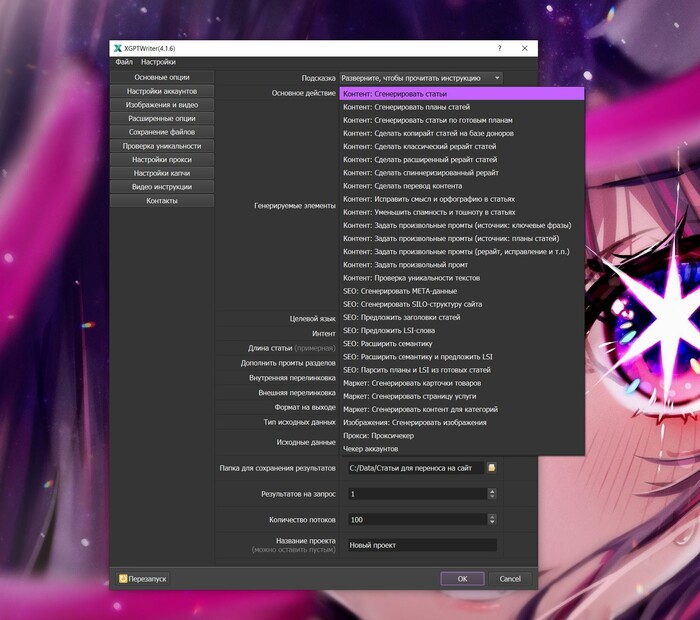Click the XGPTWriter logo in title bar
The width and height of the screenshot is (700, 620).
tap(118, 48)
